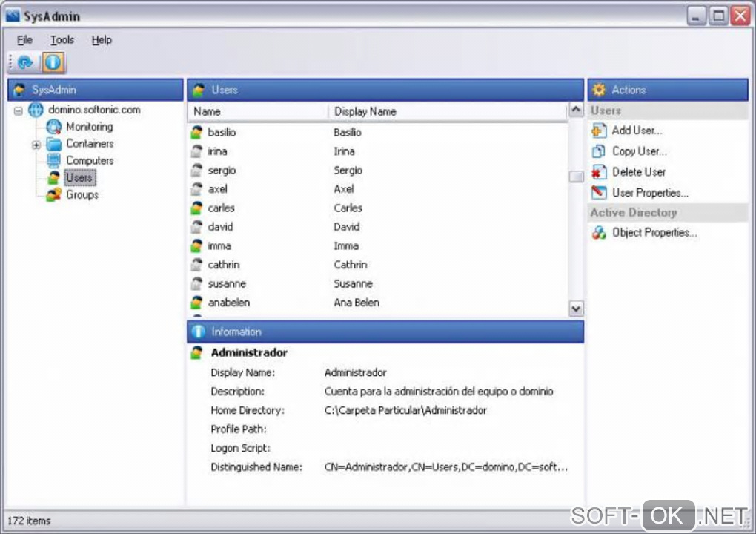This screenshot has width=756, height=534.
Task: Select the user name irina
Action: pyautogui.click(x=217, y=151)
